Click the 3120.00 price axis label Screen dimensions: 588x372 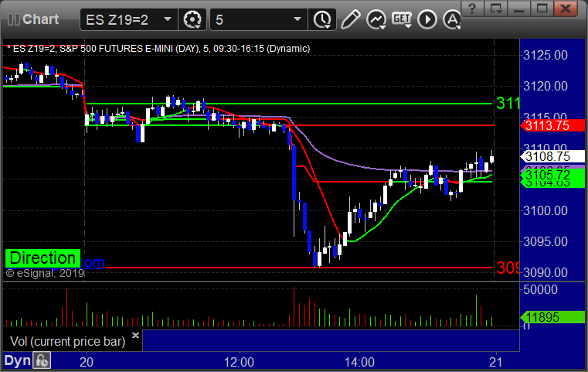click(546, 86)
